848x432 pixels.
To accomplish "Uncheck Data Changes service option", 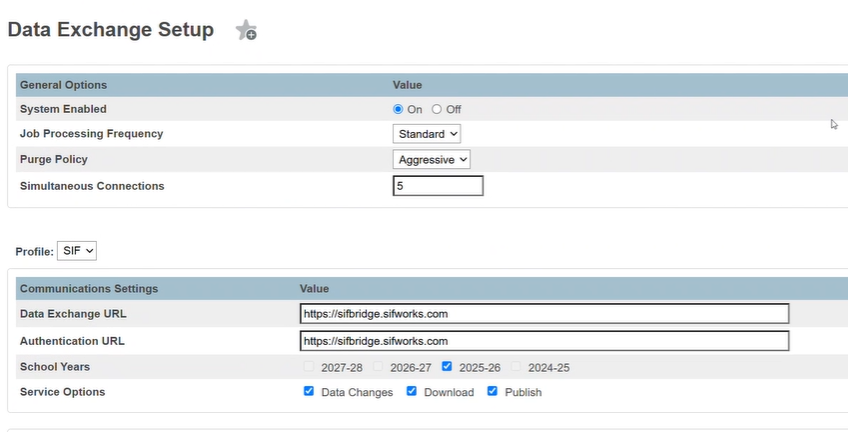I will [309, 391].
